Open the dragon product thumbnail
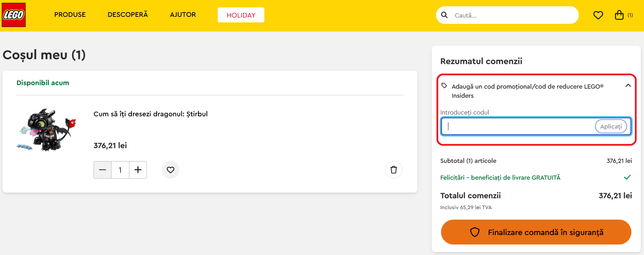The height and width of the screenshot is (255, 644). [46, 130]
